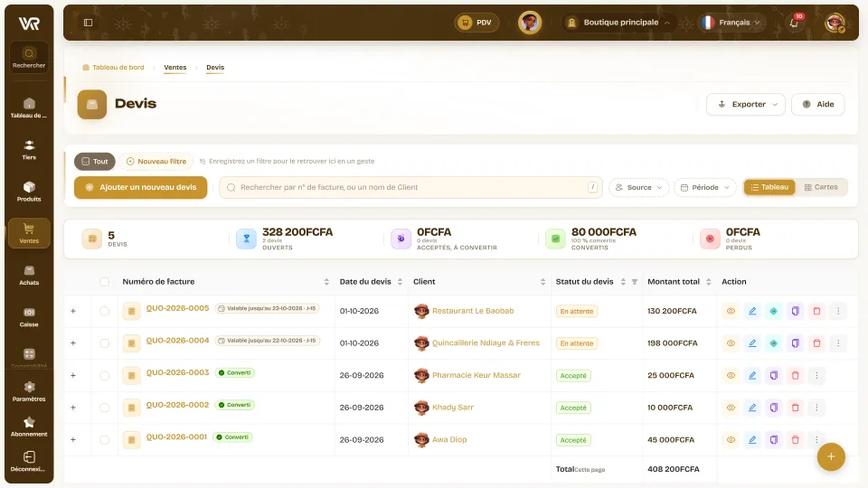
Task: Click Ajouter un nouveau devis button
Action: click(141, 188)
